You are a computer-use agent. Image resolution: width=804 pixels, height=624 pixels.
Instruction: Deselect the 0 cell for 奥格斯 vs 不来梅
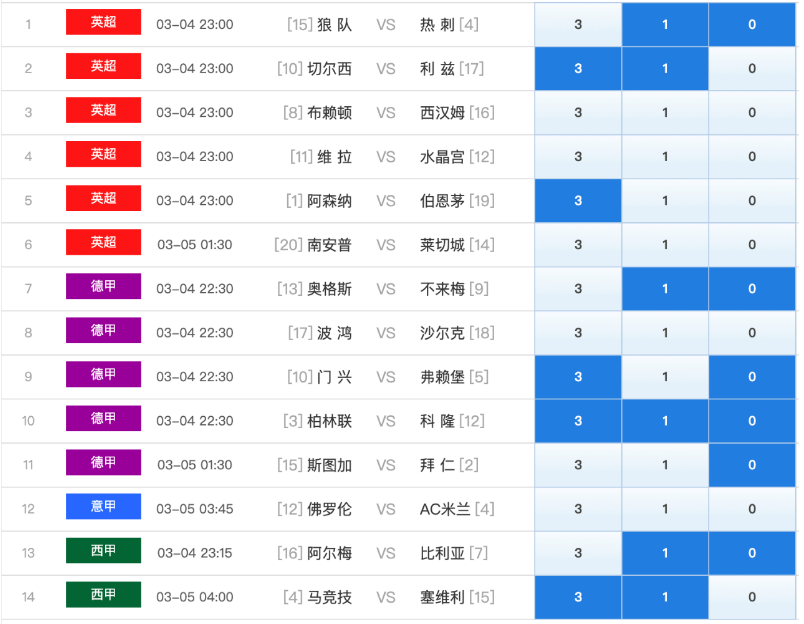tap(752, 289)
